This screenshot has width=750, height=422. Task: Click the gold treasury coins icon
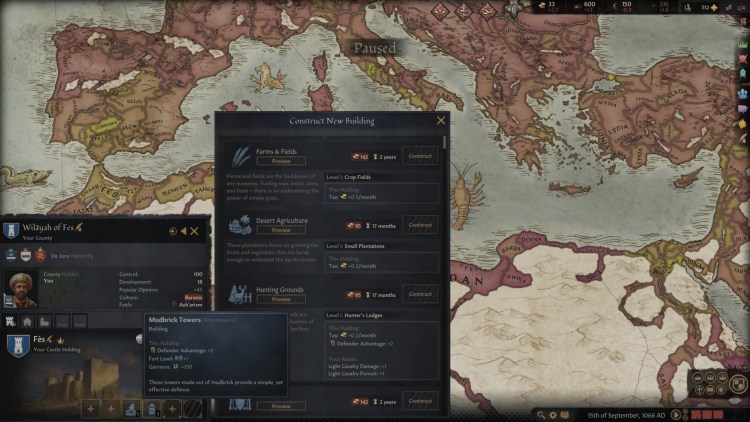coord(542,5)
